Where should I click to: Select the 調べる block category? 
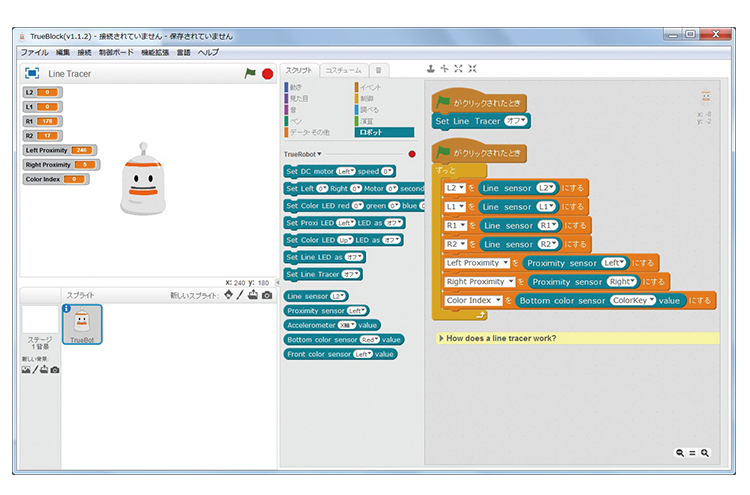pyautogui.click(x=369, y=110)
